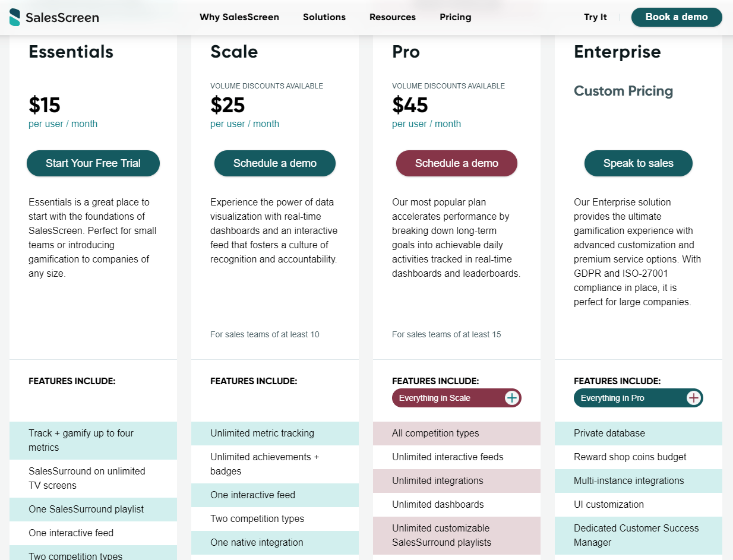This screenshot has width=733, height=560.
Task: Open the Why SalesScreen menu
Action: [x=239, y=17]
